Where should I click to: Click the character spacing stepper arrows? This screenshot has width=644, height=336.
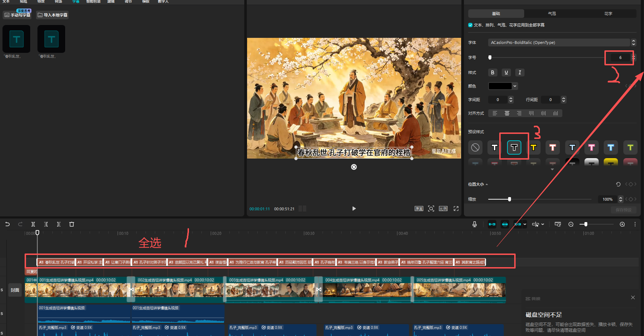511,100
